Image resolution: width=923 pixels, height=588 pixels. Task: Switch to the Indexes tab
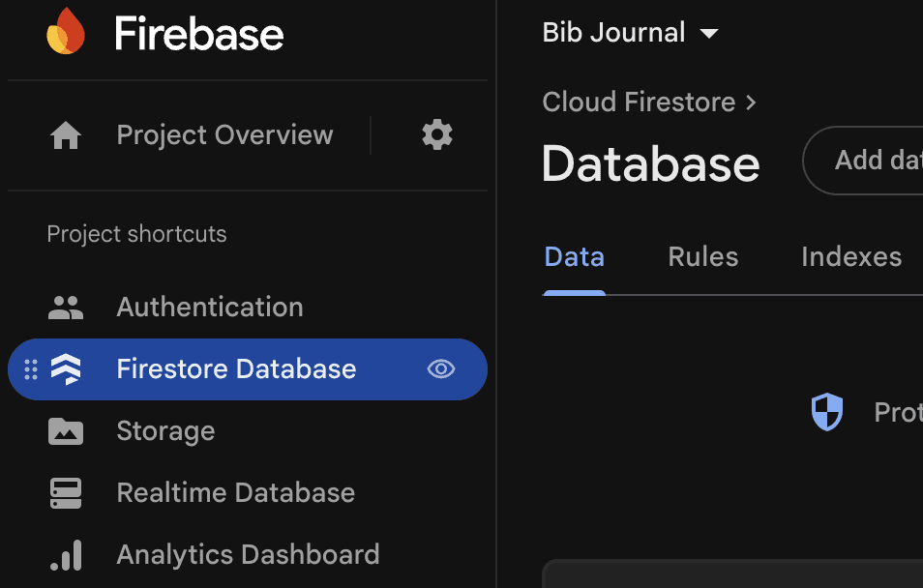pyautogui.click(x=851, y=257)
